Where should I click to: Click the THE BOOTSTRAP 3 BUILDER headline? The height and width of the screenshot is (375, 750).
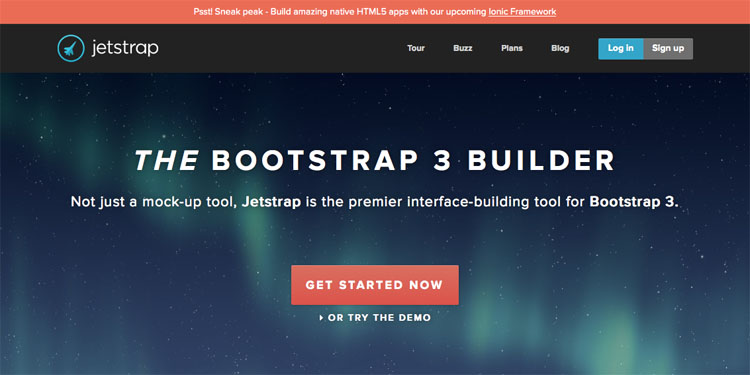(375, 161)
